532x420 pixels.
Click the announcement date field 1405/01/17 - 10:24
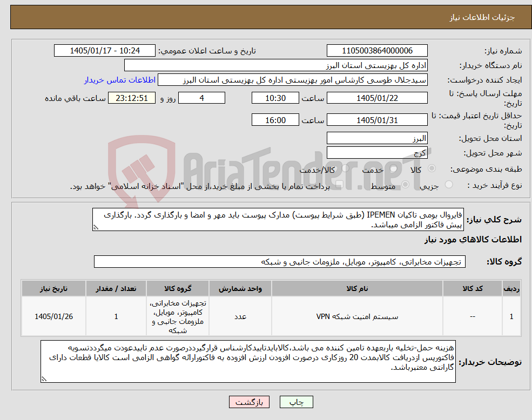click(x=104, y=51)
